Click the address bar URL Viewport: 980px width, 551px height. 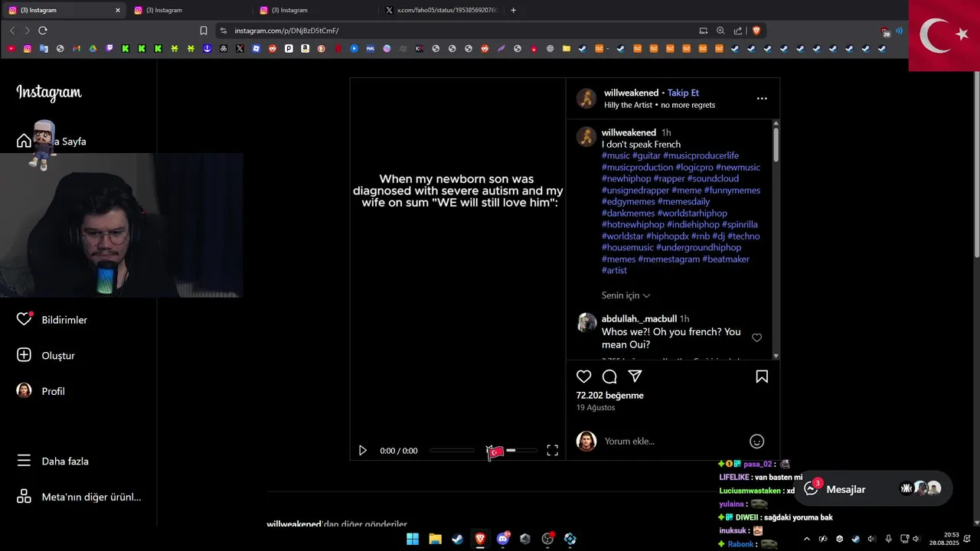pos(286,31)
